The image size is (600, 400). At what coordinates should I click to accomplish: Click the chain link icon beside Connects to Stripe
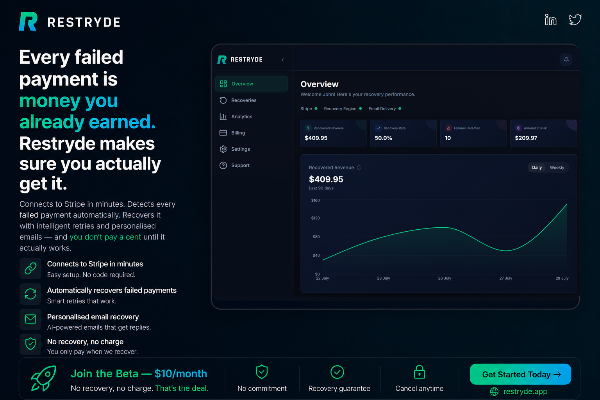click(x=31, y=268)
